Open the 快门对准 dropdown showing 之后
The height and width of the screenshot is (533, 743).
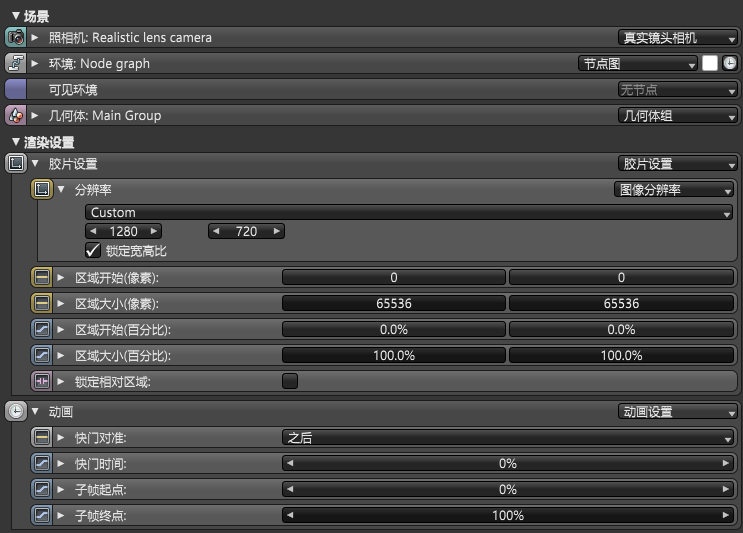tap(508, 438)
